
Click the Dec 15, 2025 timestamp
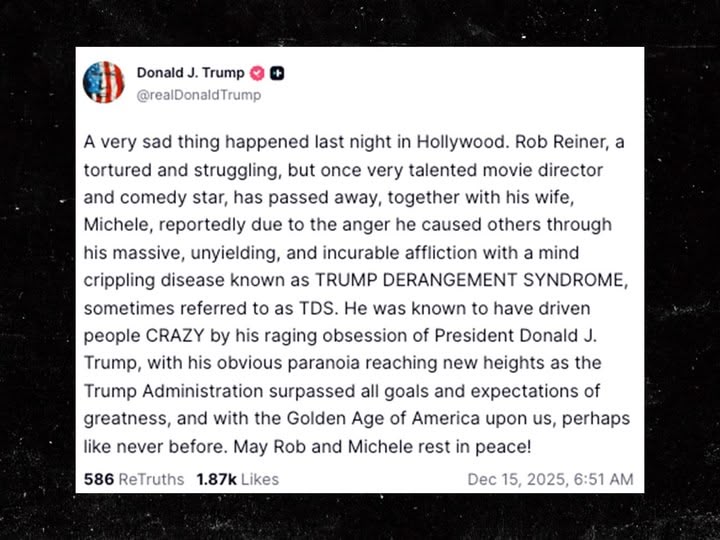[x=550, y=479]
